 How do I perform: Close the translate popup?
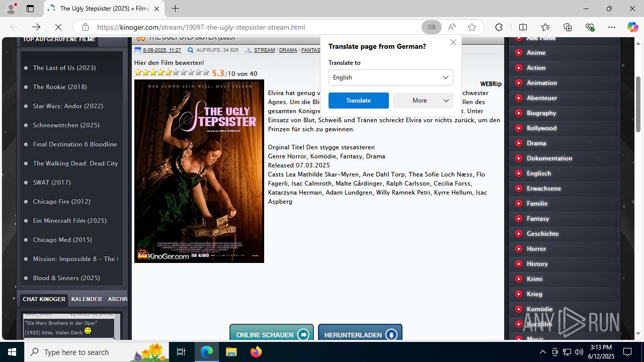[x=453, y=43]
